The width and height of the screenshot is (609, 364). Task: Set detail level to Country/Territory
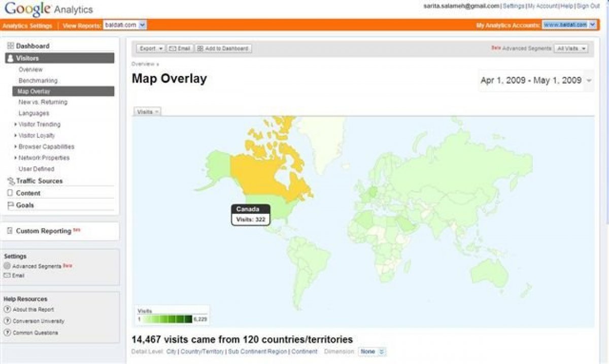point(202,351)
